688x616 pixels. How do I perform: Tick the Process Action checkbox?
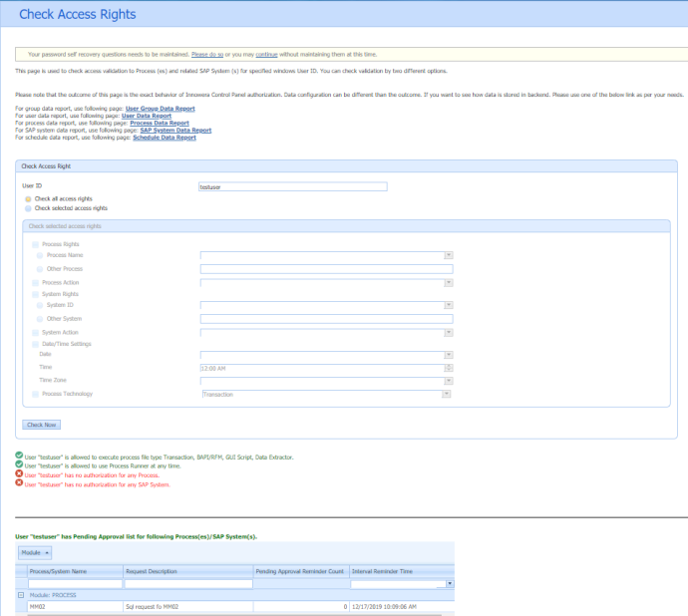point(36,283)
